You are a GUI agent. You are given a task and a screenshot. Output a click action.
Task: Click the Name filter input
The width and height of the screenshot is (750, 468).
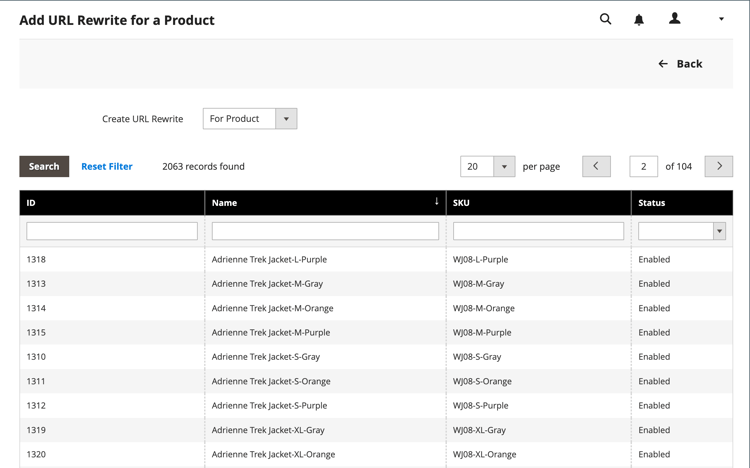pos(325,231)
